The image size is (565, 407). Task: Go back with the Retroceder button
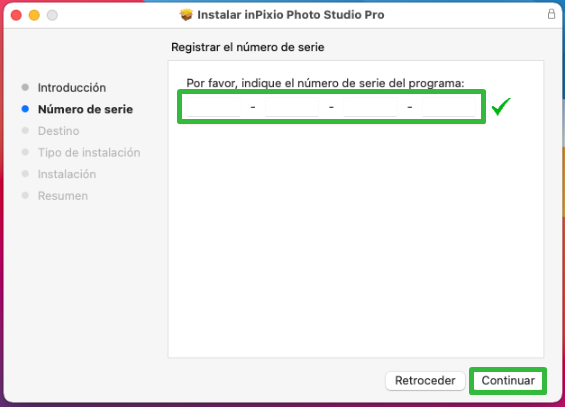[425, 381]
